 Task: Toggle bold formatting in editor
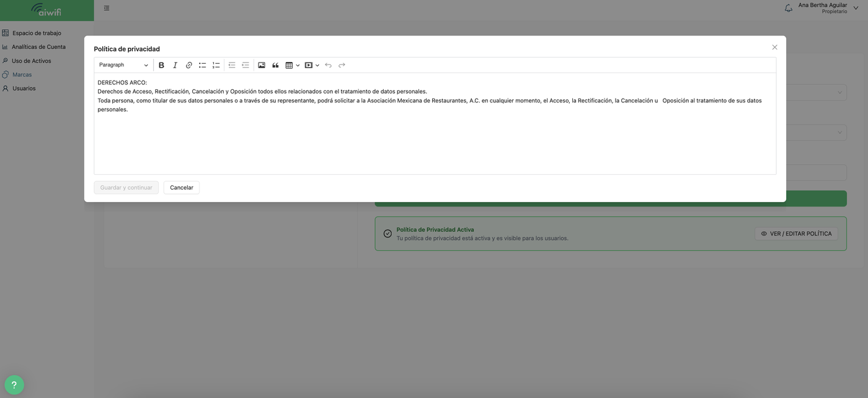click(x=161, y=65)
